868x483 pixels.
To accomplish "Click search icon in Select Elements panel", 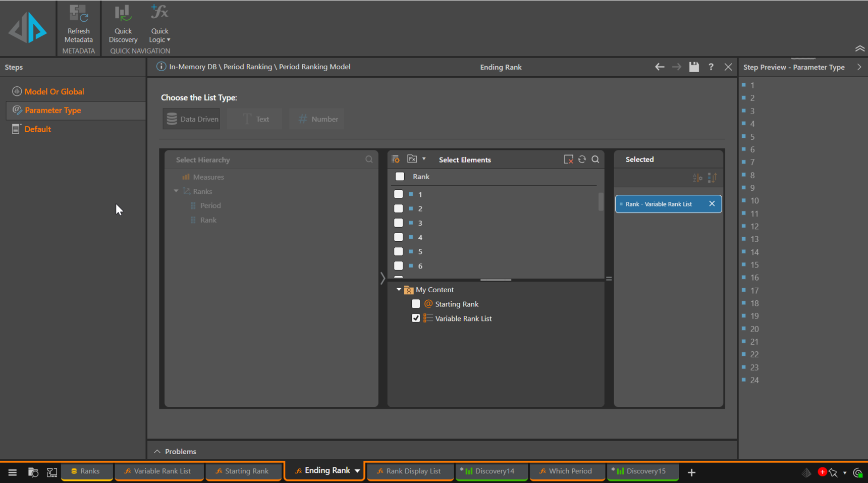I will [595, 159].
